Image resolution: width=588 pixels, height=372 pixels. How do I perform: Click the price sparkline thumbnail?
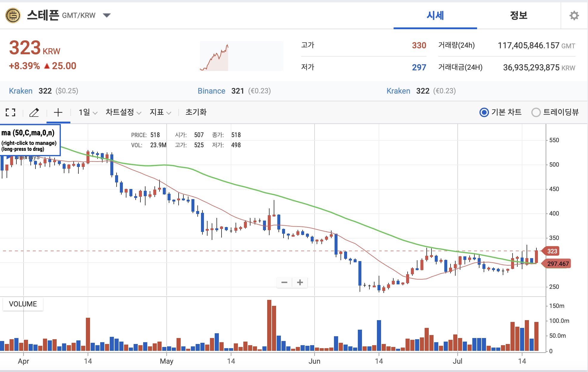(242, 56)
